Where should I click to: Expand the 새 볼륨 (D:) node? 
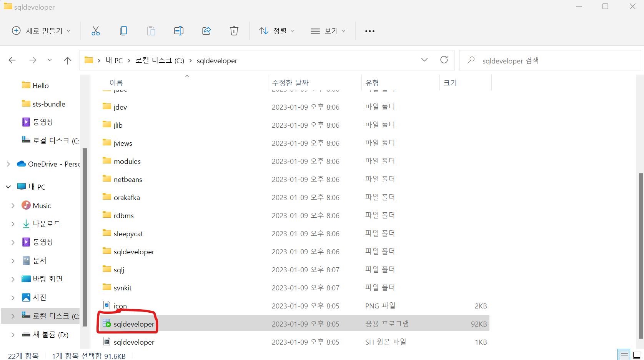point(13,335)
